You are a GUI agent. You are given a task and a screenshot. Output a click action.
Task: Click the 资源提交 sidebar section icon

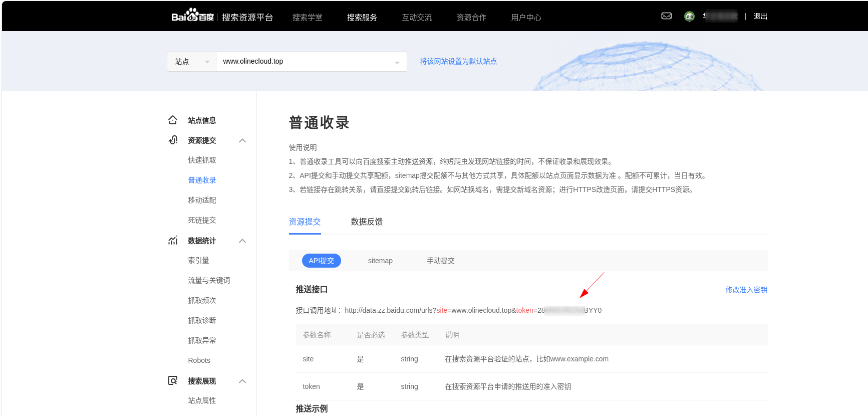tap(173, 140)
